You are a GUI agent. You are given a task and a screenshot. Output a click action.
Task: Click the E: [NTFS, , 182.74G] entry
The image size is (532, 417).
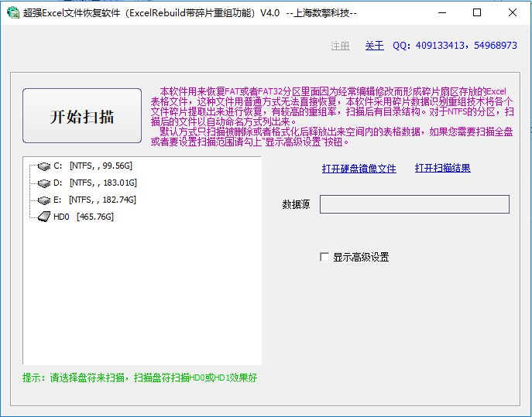[x=95, y=200]
